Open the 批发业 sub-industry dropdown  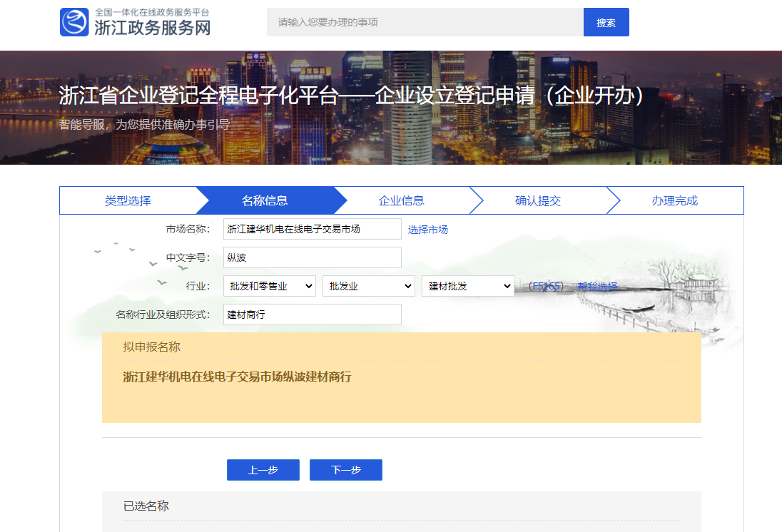pos(369,285)
